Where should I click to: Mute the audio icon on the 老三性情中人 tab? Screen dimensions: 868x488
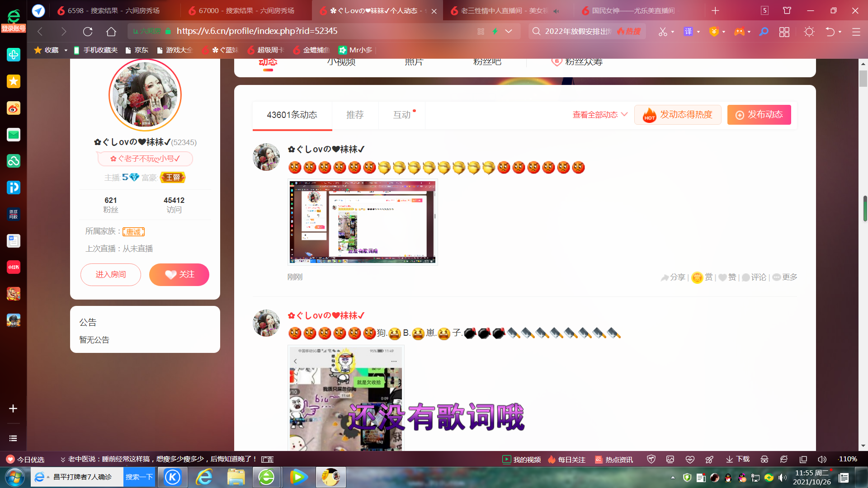coord(556,11)
